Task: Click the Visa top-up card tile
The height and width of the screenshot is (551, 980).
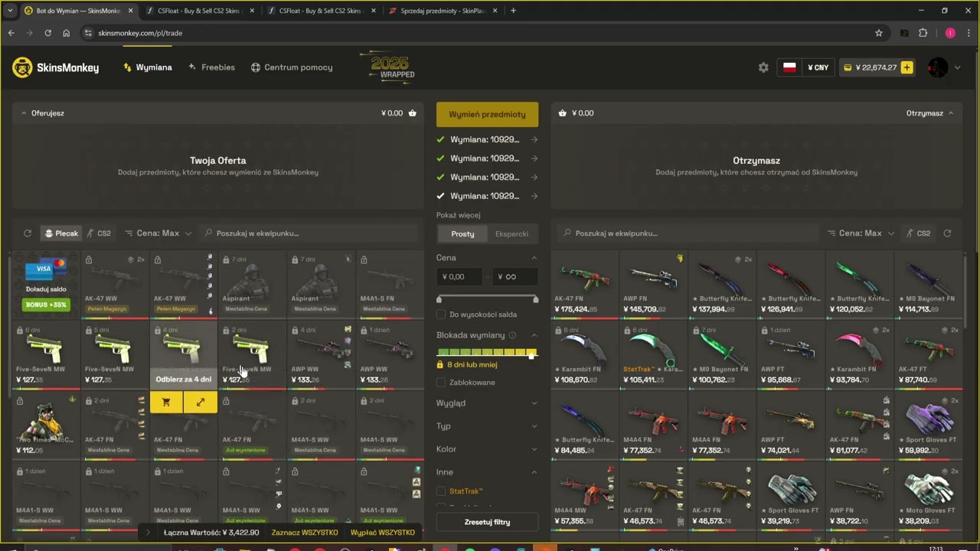Action: [x=46, y=284]
